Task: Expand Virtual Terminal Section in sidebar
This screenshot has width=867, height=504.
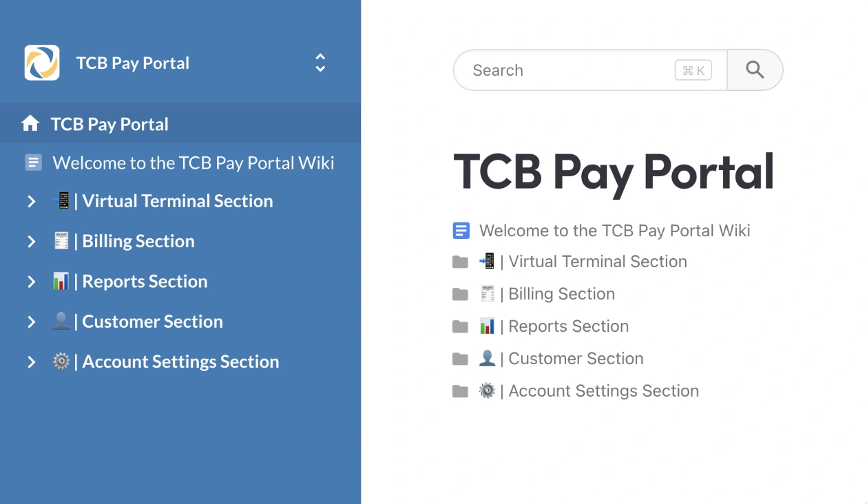Action: 31,201
